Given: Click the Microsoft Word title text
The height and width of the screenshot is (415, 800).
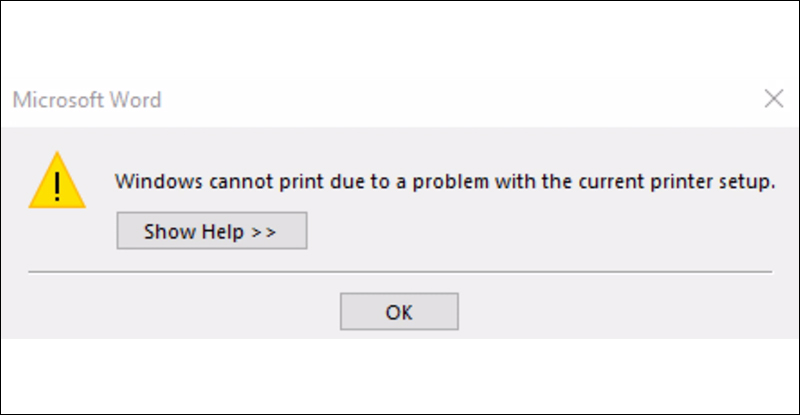Looking at the screenshot, I should tap(87, 100).
